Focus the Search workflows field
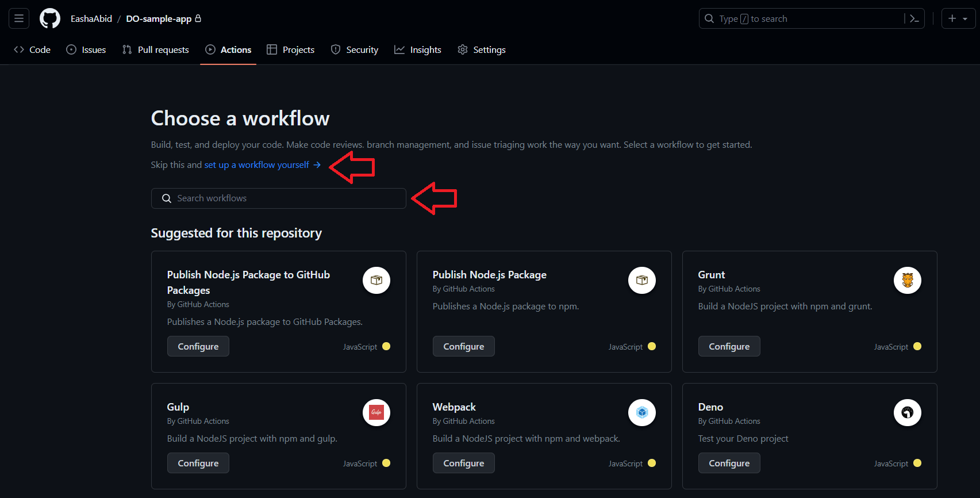The width and height of the screenshot is (980, 498). point(279,198)
